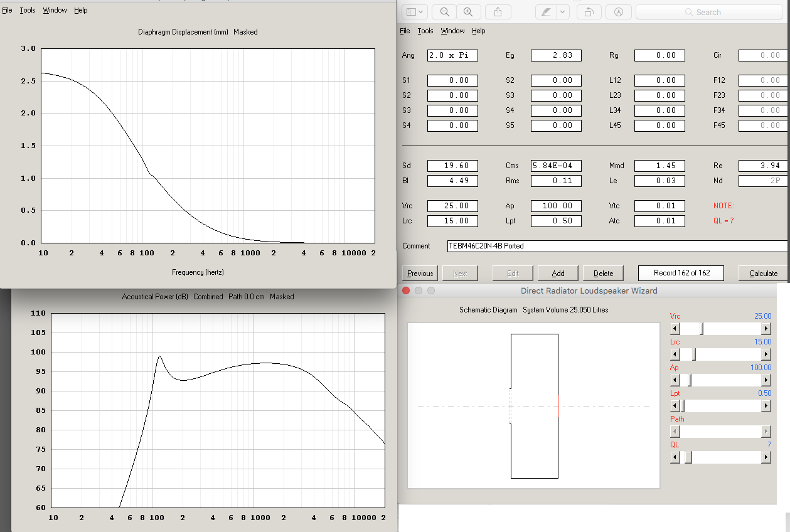Select the Bl field showing 4.49
Screen dimensions: 790x532
point(452,181)
